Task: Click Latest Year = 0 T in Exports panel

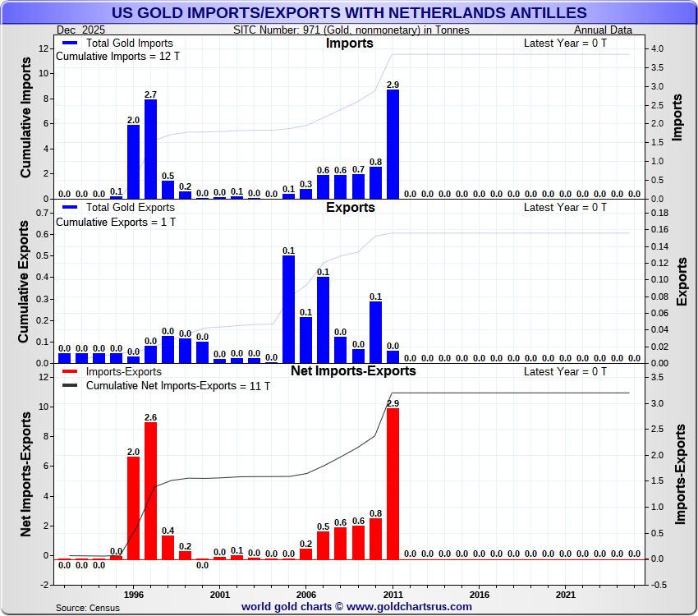Action: click(x=565, y=208)
